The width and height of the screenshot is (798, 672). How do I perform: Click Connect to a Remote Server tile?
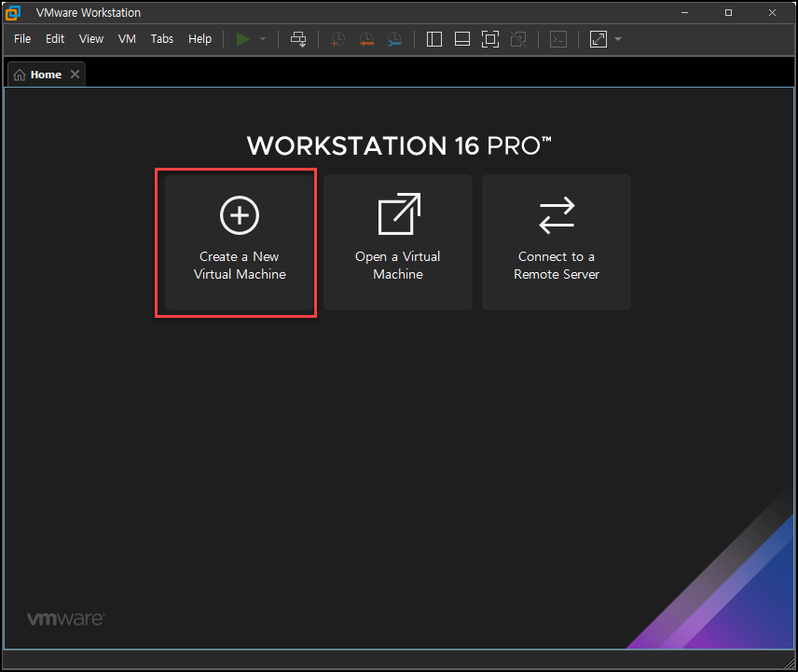[x=557, y=242]
